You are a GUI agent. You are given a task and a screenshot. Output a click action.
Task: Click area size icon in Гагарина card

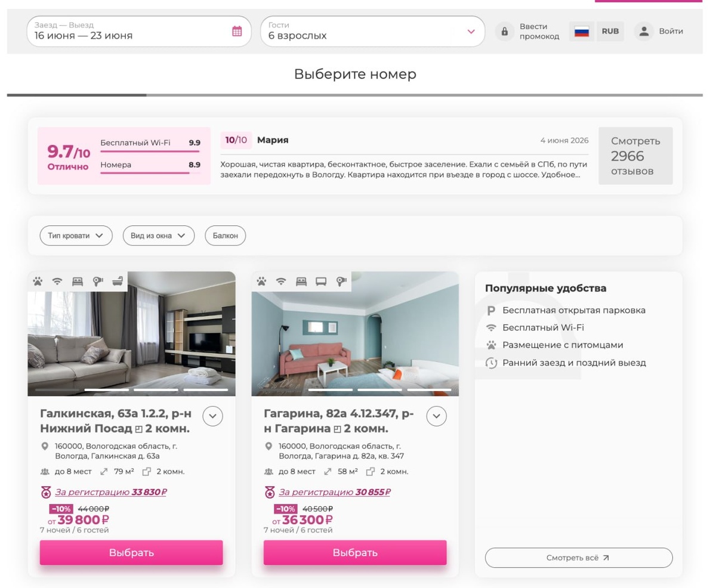(328, 472)
